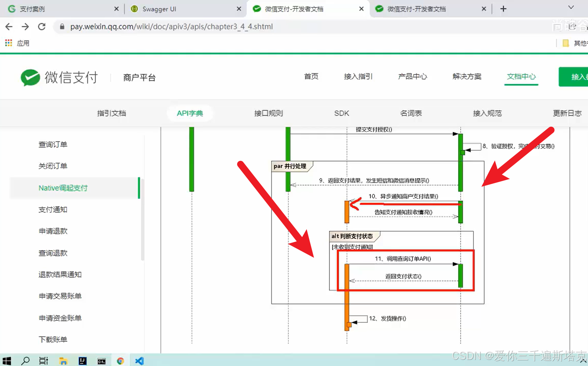
Task: Close the 支付案例 tab
Action: coord(117,9)
